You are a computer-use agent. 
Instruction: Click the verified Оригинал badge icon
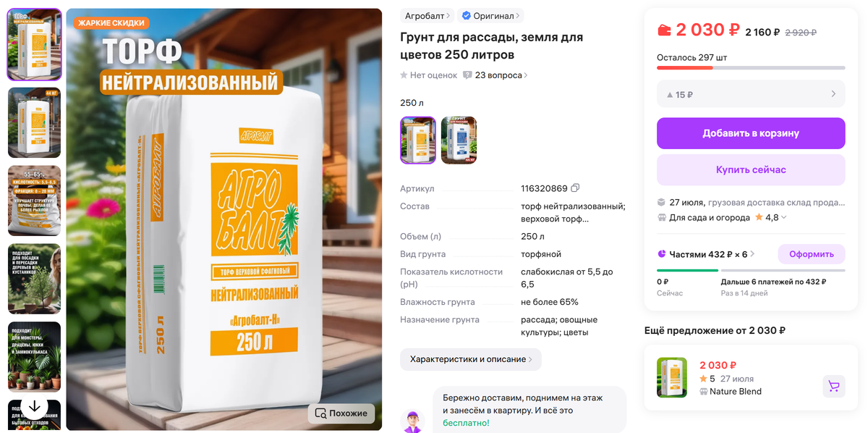coord(466,15)
